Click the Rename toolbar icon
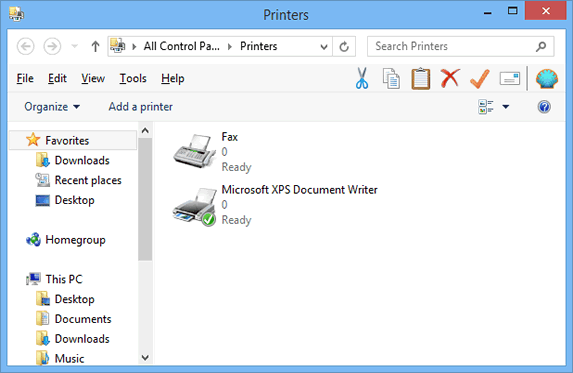This screenshot has height=373, width=573. [510, 78]
